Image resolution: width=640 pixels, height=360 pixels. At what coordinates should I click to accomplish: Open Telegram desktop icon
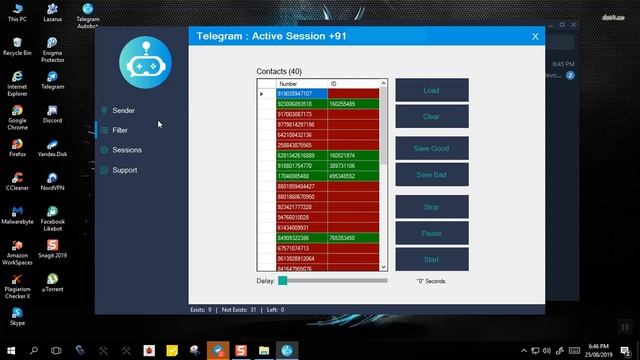(x=53, y=80)
